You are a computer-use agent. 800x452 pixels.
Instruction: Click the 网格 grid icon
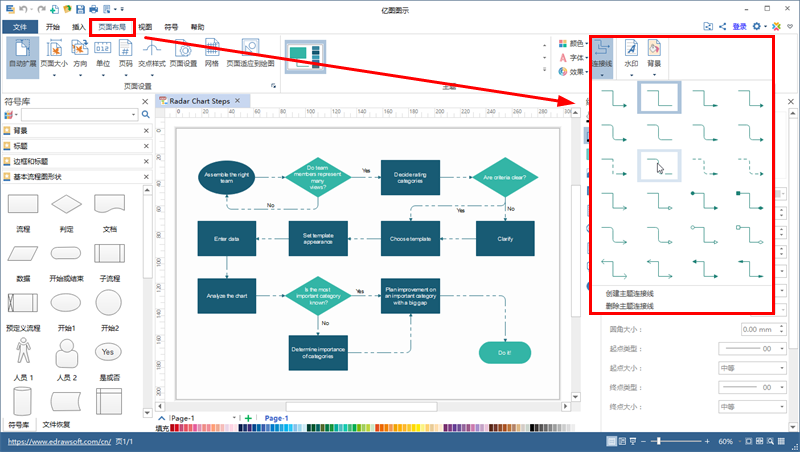(212, 54)
